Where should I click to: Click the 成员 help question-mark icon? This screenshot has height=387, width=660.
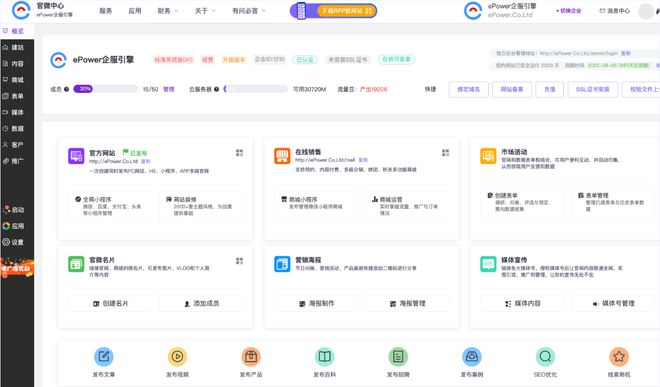coord(67,89)
